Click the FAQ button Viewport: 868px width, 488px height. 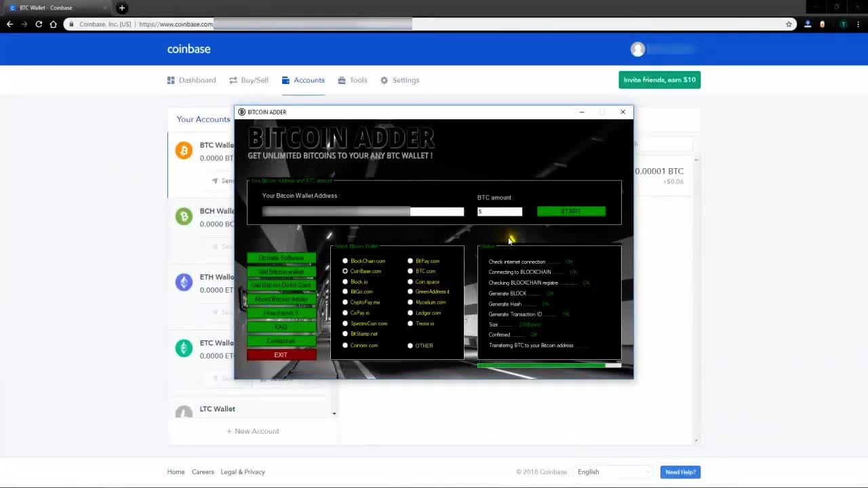tap(281, 327)
